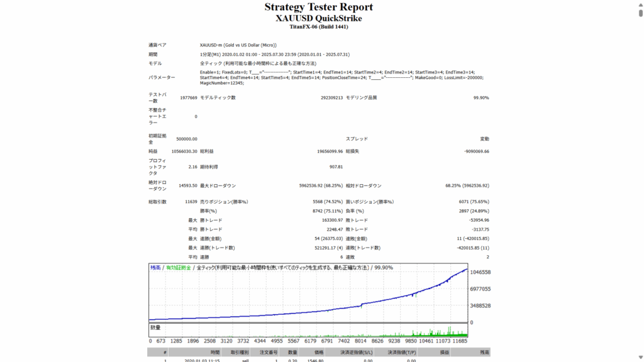Click bars-in-test value '1977669'

tap(189, 97)
